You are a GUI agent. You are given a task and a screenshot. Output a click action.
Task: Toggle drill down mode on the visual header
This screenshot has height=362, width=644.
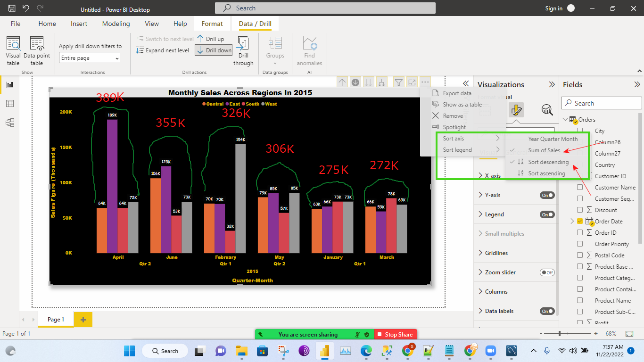[x=355, y=82]
